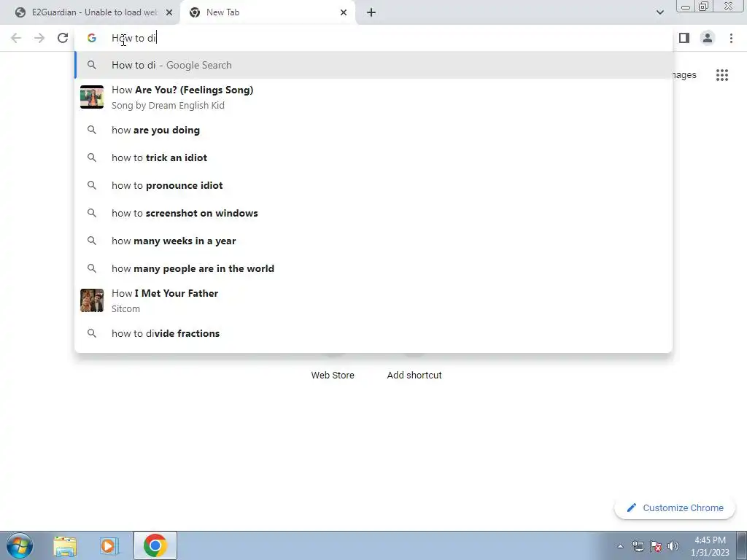Open File Explorer from the taskbar
The height and width of the screenshot is (560, 747).
coord(65,545)
